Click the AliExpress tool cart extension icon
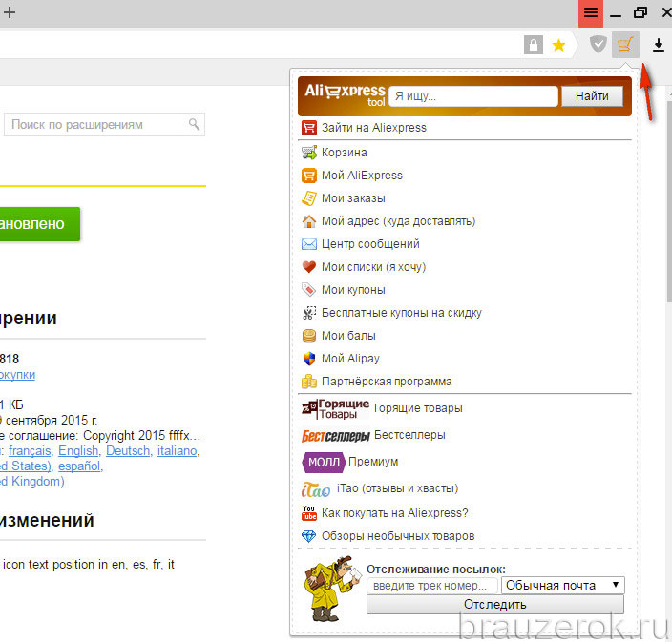This screenshot has width=672, height=642. pos(625,45)
